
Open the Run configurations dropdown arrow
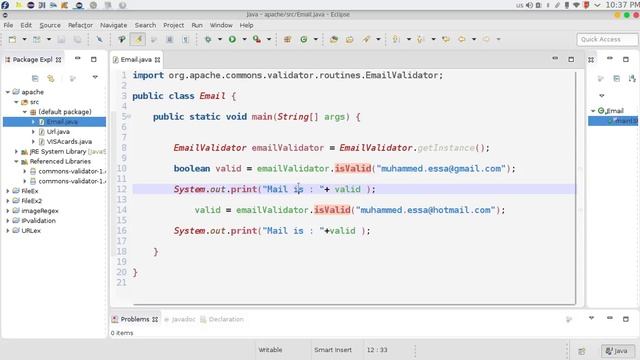pyautogui.click(x=244, y=40)
